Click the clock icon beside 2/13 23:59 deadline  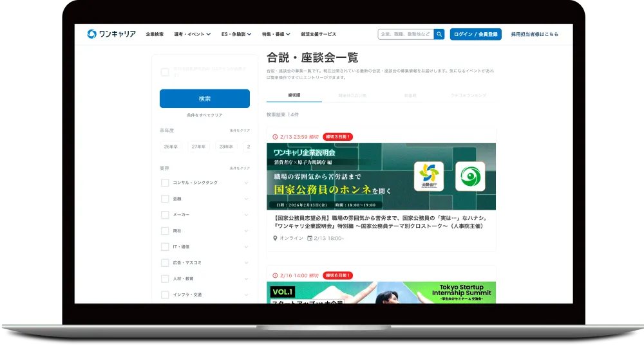tap(276, 137)
